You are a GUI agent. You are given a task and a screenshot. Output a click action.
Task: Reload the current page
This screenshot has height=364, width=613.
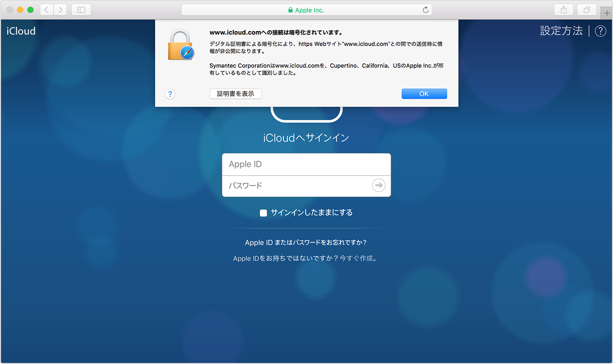425,10
